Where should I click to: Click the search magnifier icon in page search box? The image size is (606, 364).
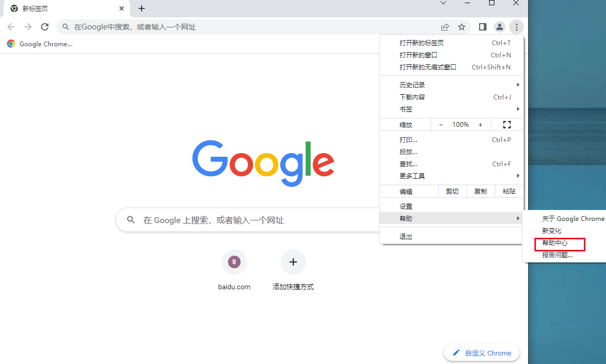(131, 220)
